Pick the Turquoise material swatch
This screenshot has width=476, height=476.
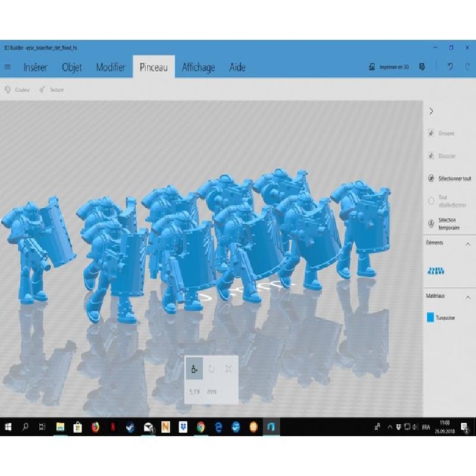[430, 317]
